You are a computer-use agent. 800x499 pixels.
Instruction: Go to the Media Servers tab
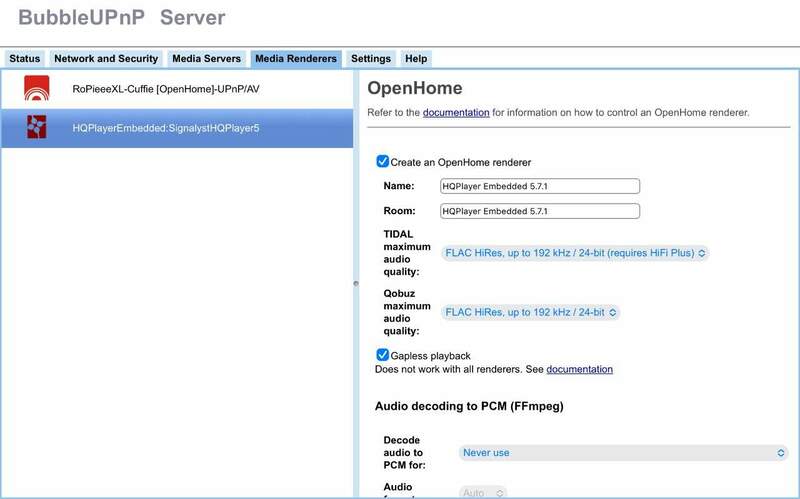[206, 59]
